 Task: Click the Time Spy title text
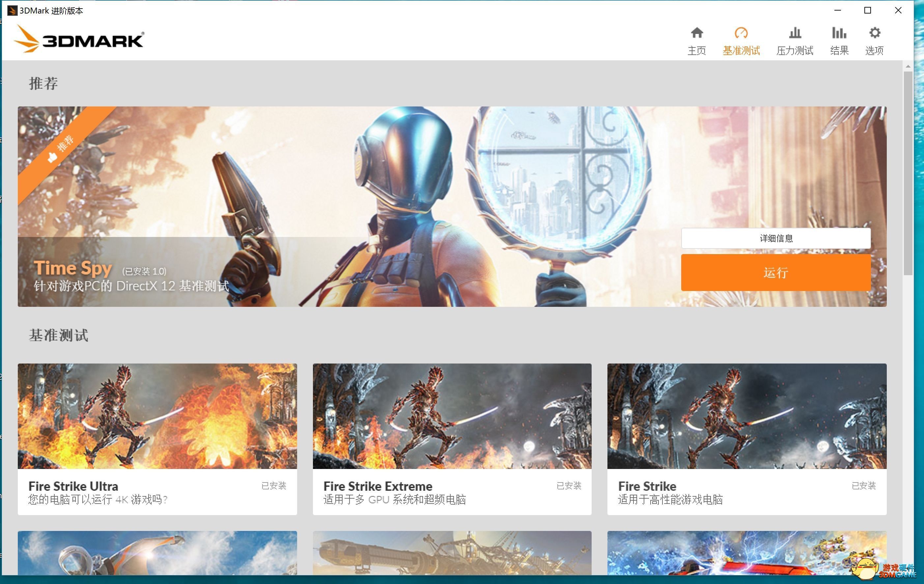(73, 268)
